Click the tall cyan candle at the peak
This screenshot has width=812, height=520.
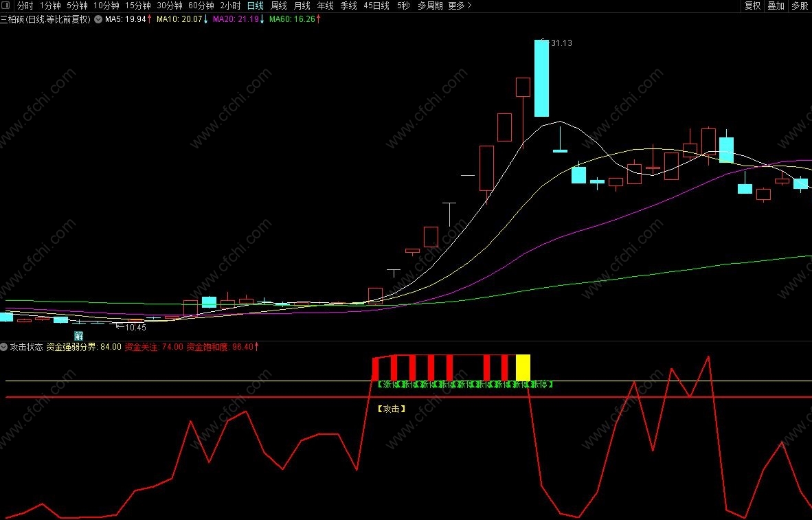(542, 78)
